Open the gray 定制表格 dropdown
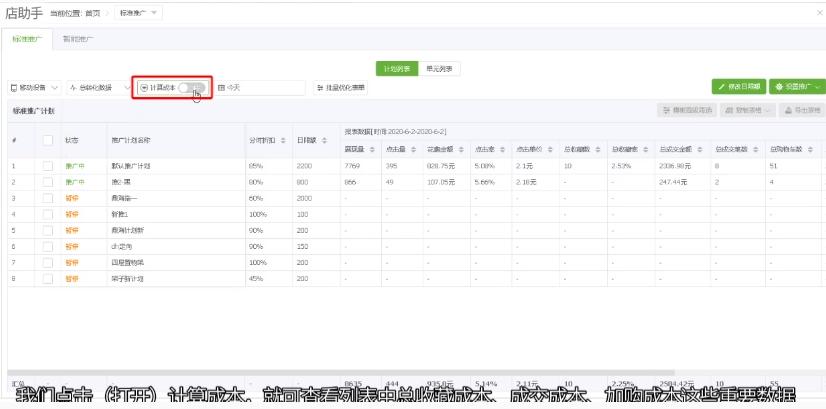This screenshot has height=409, width=826. click(x=748, y=110)
